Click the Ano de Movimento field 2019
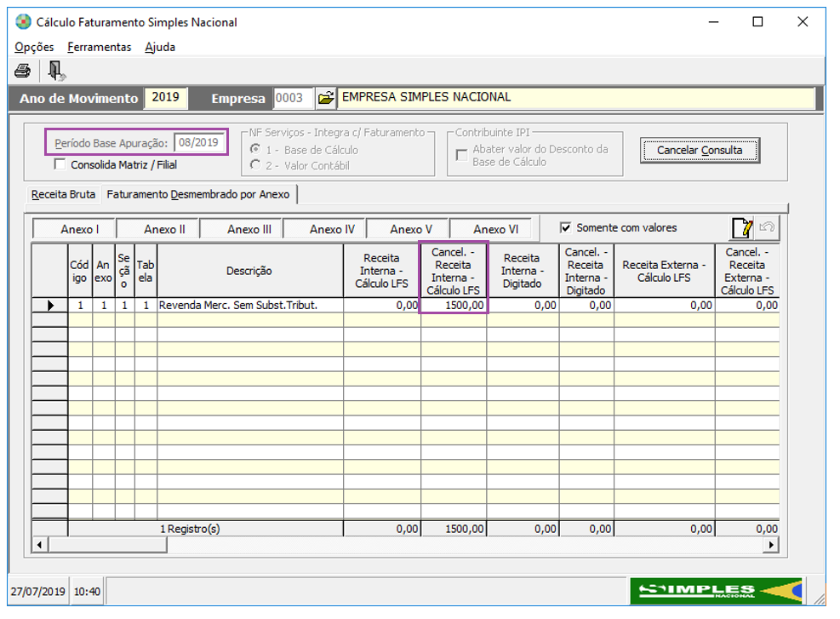The width and height of the screenshot is (840, 619). [166, 98]
